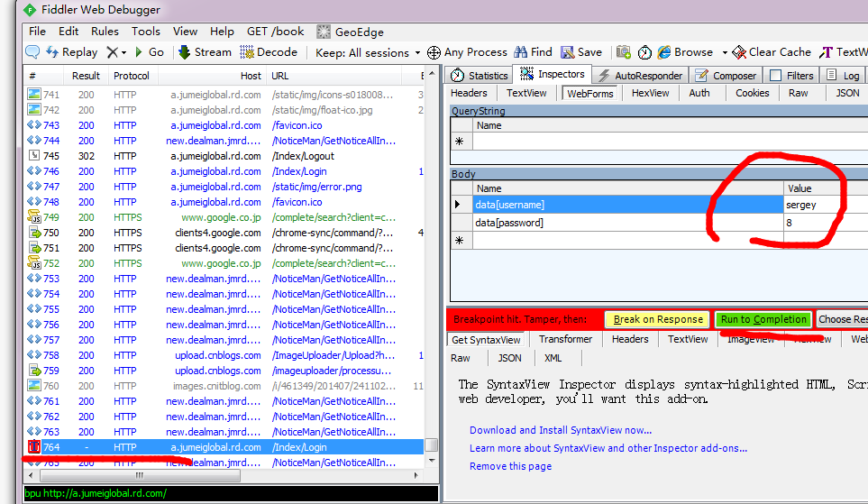Select session 758 upload.cnblogs.com row

(x=225, y=355)
